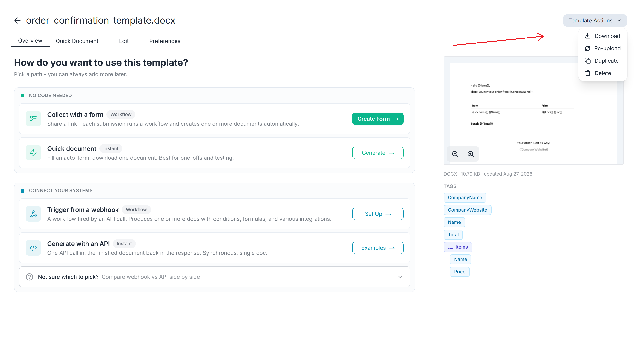This screenshot has height=348, width=644.
Task: Go back using the left arrow icon
Action: pos(17,20)
